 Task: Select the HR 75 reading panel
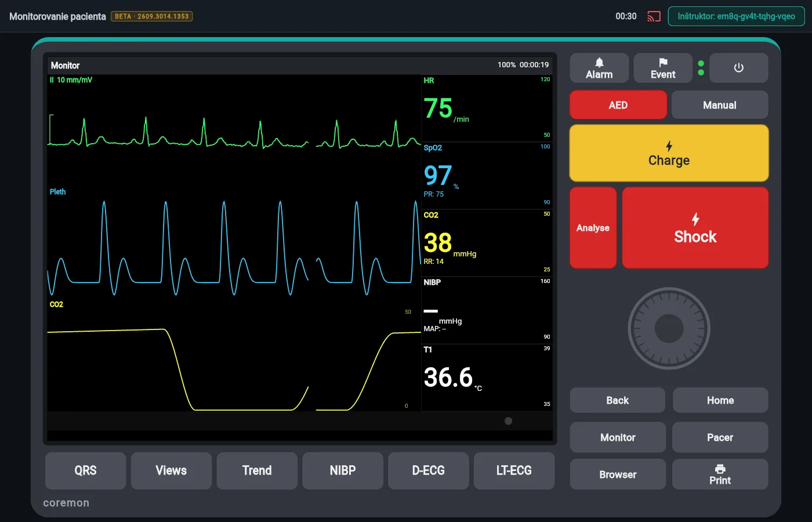487,108
